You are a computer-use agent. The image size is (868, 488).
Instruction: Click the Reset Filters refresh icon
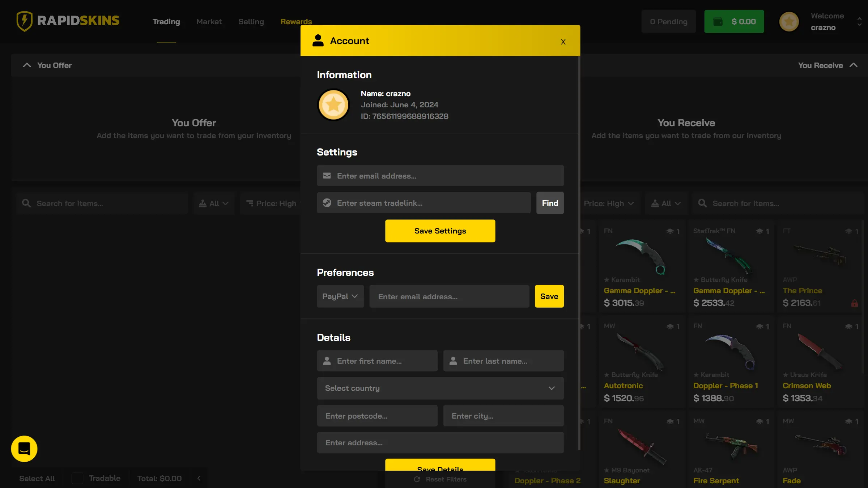417,479
